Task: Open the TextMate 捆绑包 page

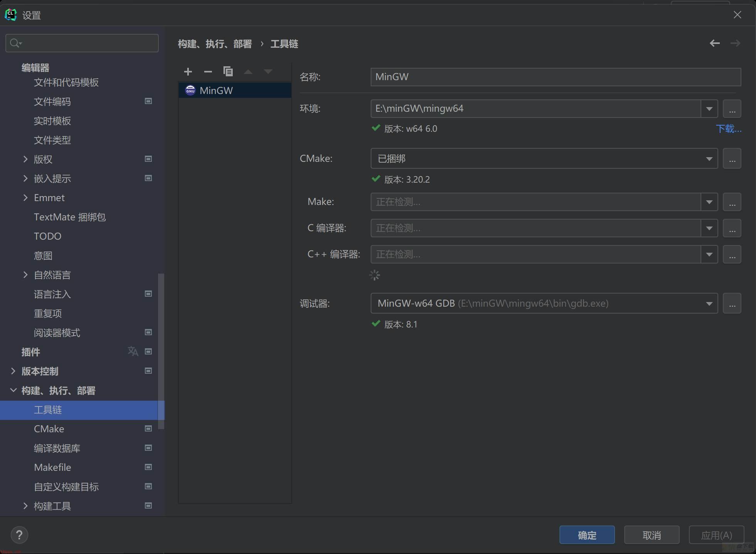Action: click(x=70, y=217)
